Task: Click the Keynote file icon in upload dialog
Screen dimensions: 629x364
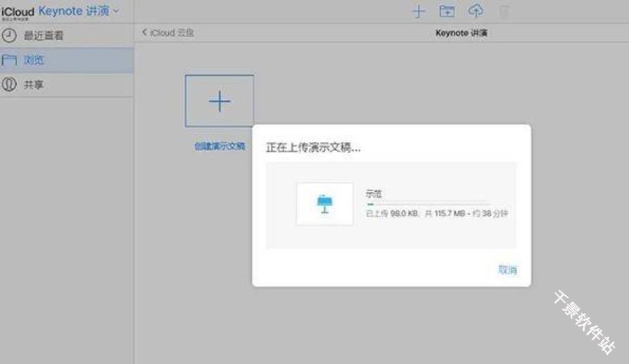Action: (x=324, y=204)
